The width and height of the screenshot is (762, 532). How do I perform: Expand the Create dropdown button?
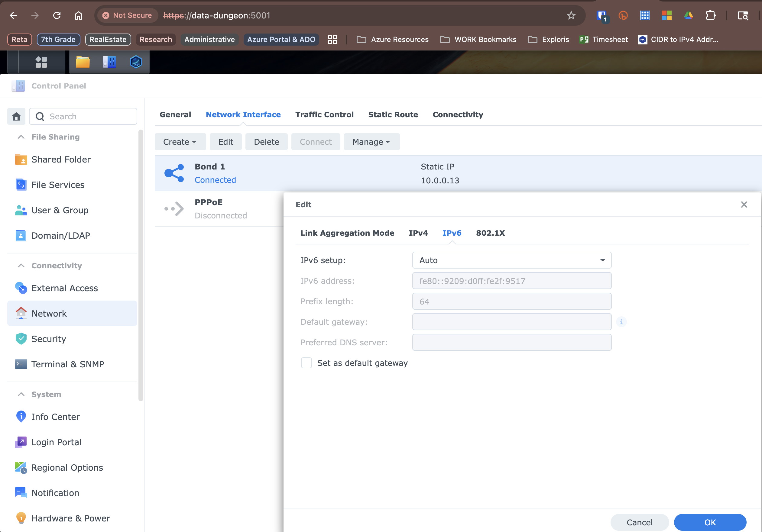coord(180,142)
